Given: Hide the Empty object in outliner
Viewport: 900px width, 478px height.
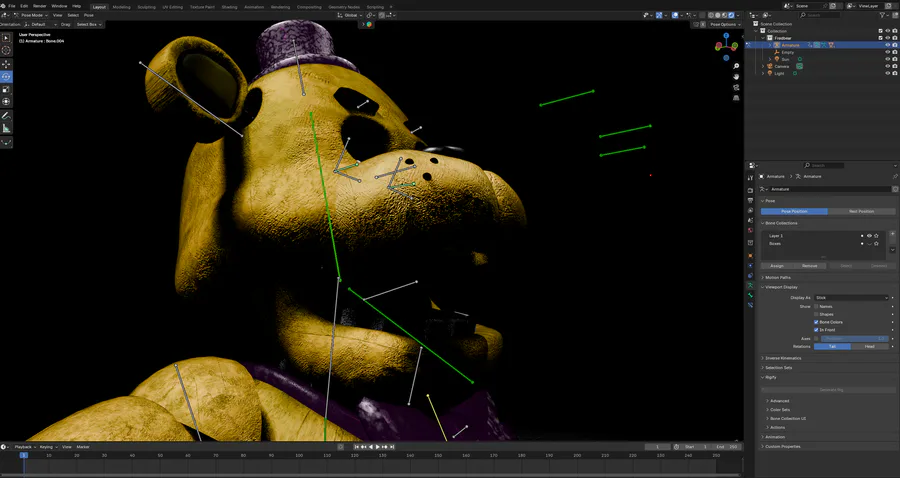Looking at the screenshot, I should (x=887, y=52).
